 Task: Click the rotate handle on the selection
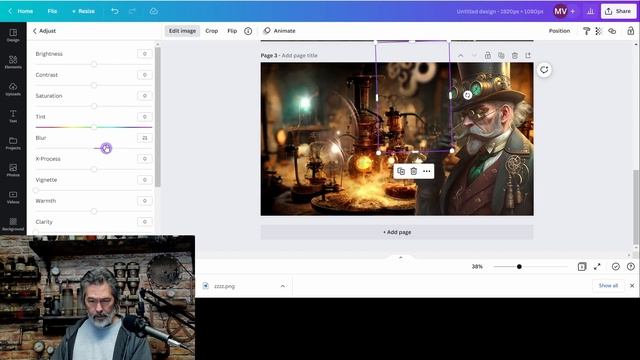click(468, 95)
